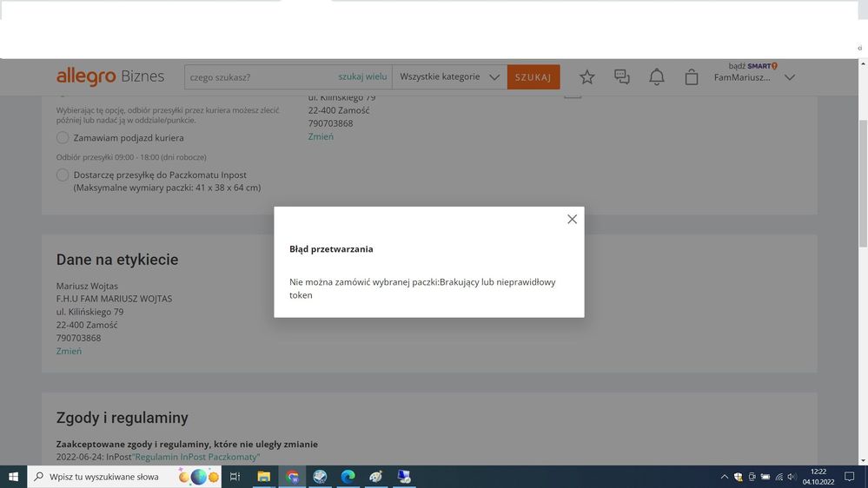Expand the Wszystkie kategorie dropdown
The image size is (868, 488).
449,77
